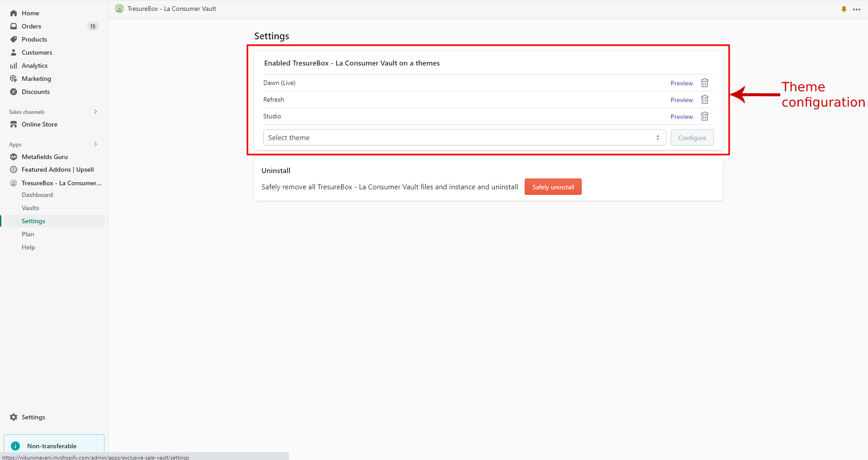Viewport: 868px width, 460px height.
Task: Delete the Refresh theme with the trash icon
Action: 705,99
